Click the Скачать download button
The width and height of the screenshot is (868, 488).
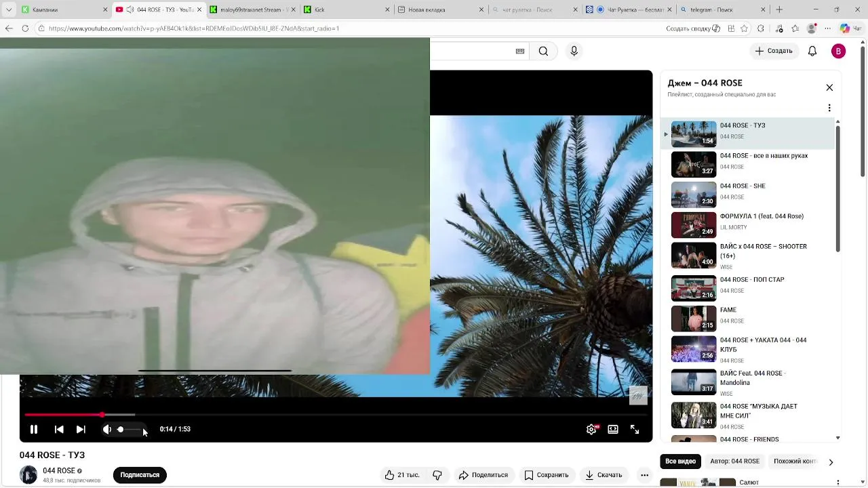click(604, 475)
